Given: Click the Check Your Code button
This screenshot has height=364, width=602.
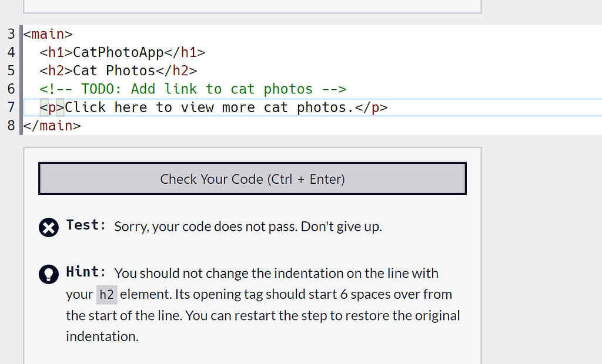Looking at the screenshot, I should pyautogui.click(x=252, y=179).
